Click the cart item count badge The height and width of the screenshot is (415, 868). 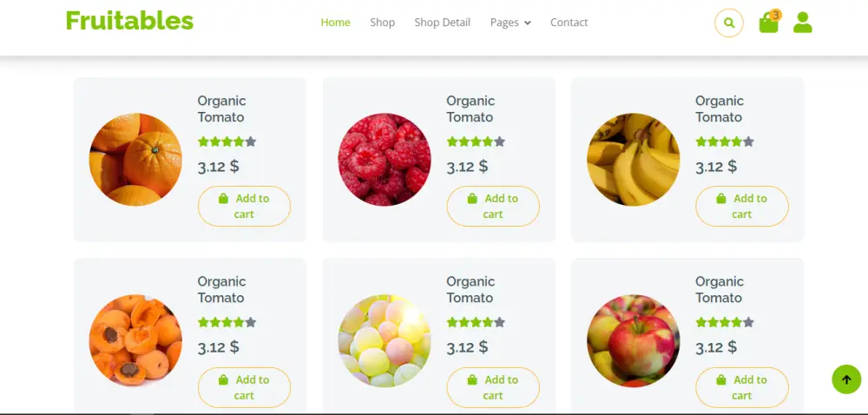[775, 15]
